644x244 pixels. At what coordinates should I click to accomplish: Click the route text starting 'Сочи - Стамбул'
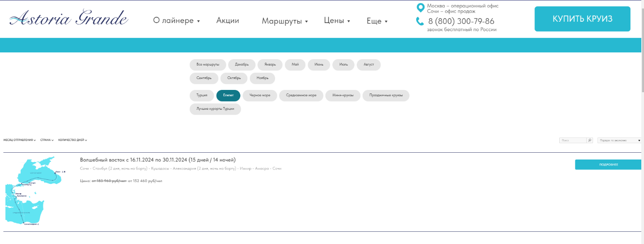click(x=180, y=169)
